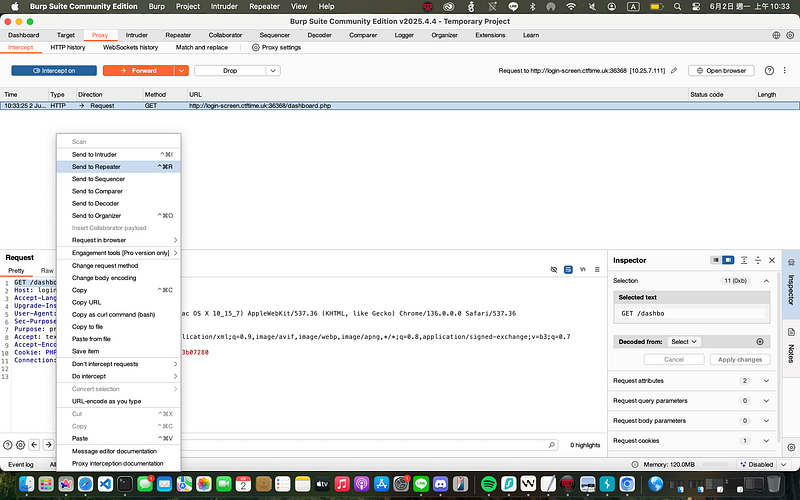The width and height of the screenshot is (800, 500).
Task: Select the Pretty view tab
Action: pyautogui.click(x=16, y=270)
